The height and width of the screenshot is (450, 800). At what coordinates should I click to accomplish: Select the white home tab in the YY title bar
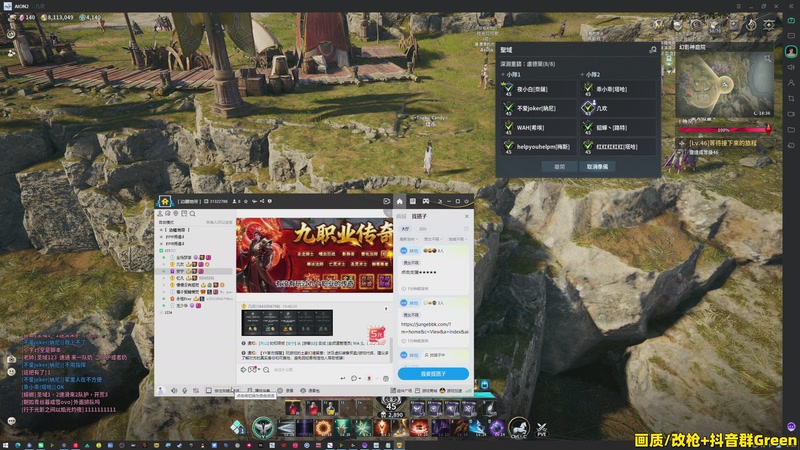(x=399, y=201)
